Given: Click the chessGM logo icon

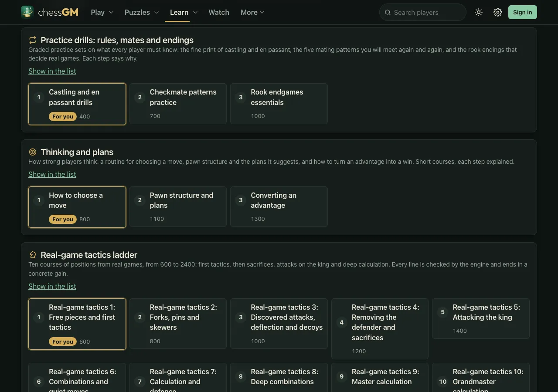Looking at the screenshot, I should pyautogui.click(x=27, y=12).
